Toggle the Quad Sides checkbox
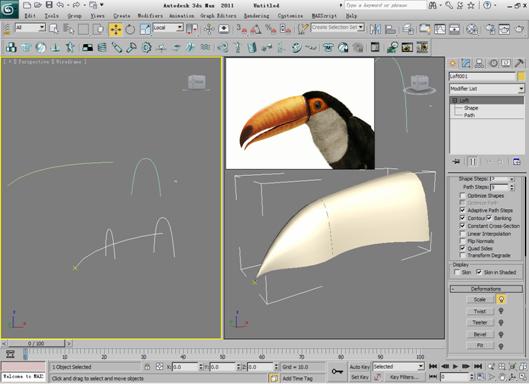529x384 pixels. click(463, 248)
